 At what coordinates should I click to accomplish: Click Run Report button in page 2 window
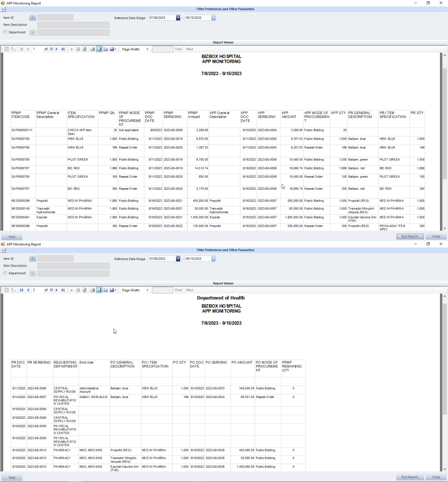(x=410, y=477)
